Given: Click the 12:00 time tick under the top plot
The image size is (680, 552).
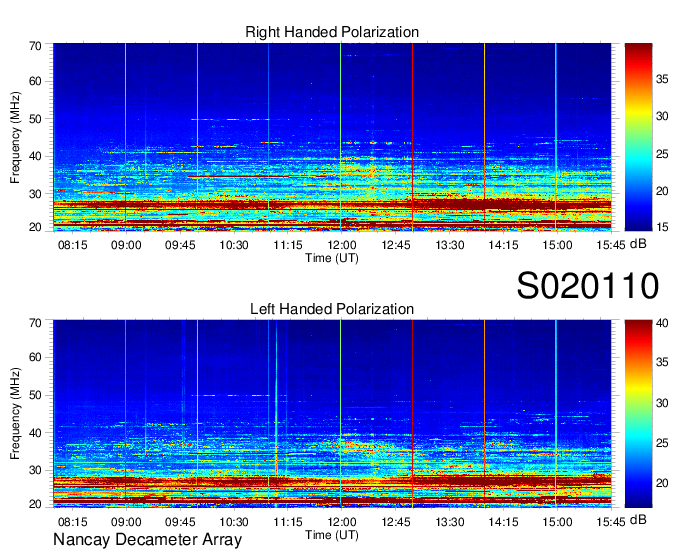Looking at the screenshot, I should [x=342, y=245].
